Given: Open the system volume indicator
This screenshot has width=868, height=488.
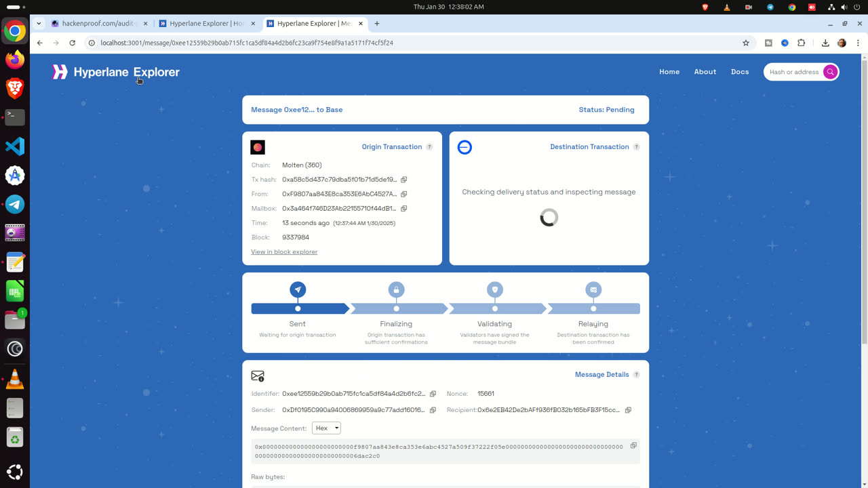Looking at the screenshot, I should [844, 7].
